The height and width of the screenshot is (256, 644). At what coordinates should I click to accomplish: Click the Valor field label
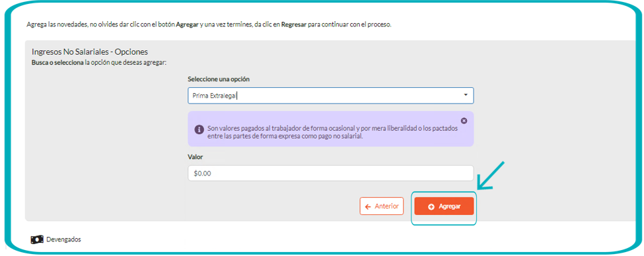pyautogui.click(x=196, y=157)
